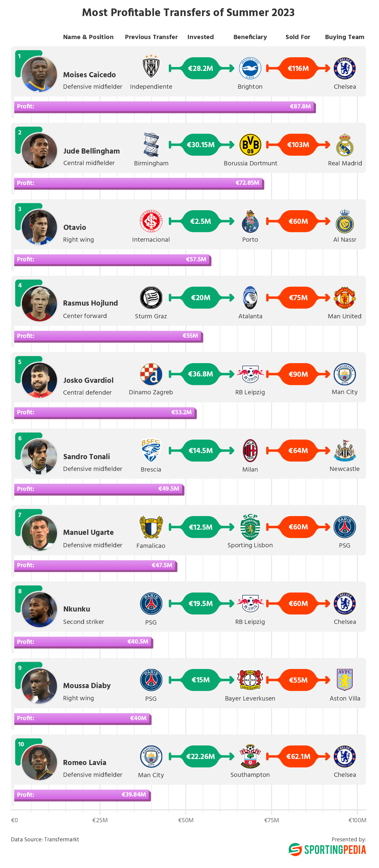
Task: Select Rasmus Hojlund's portrait thumbnail
Action: 39,303
